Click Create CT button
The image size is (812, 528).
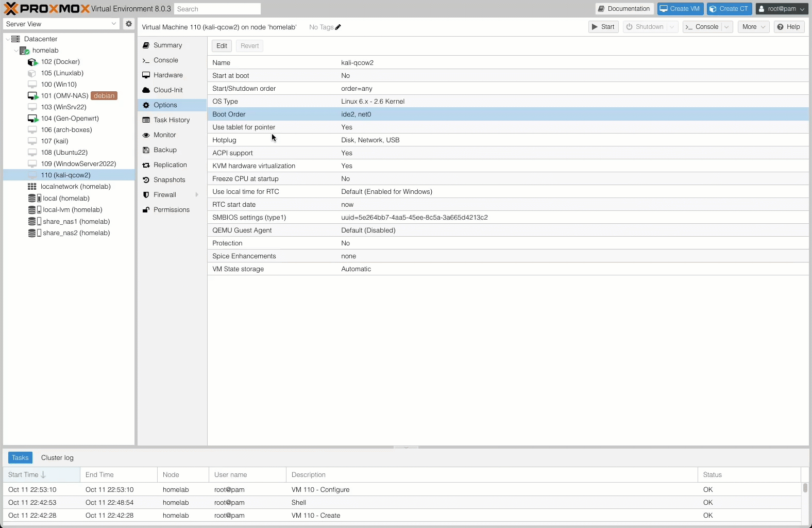(x=729, y=9)
